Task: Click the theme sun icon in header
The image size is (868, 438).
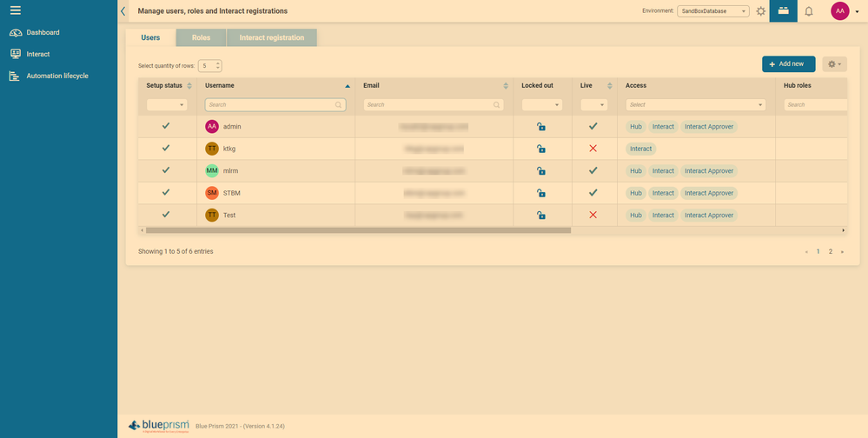Action: tap(760, 11)
